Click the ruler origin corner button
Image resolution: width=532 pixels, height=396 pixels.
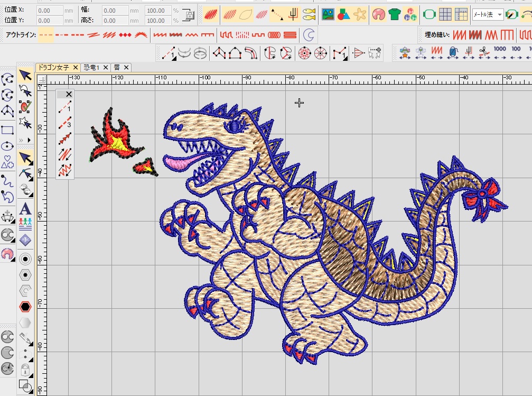[42, 80]
